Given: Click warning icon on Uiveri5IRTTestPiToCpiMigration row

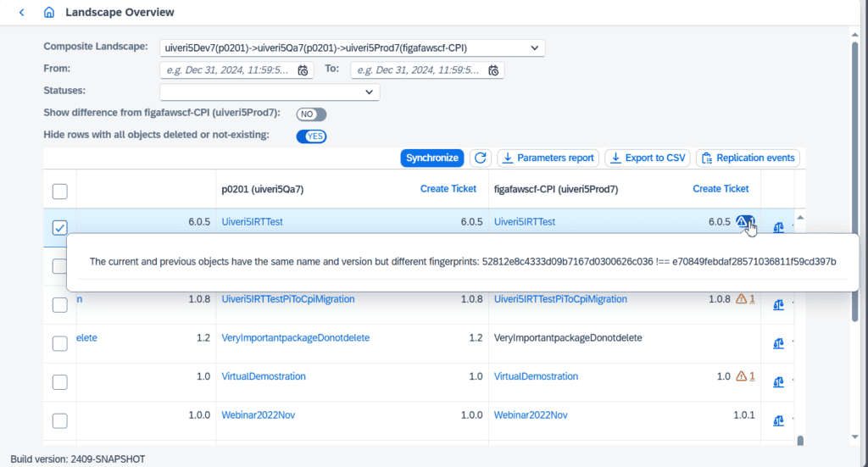Looking at the screenshot, I should pos(745,299).
